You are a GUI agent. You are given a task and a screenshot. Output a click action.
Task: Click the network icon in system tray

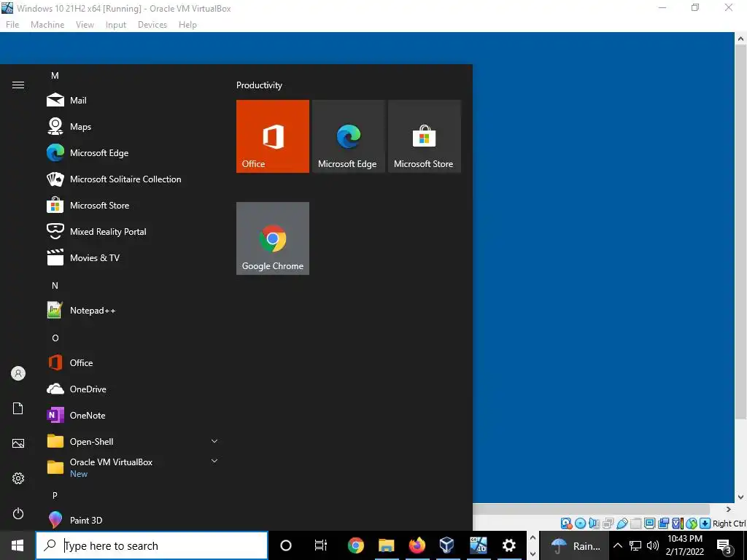[x=635, y=545]
